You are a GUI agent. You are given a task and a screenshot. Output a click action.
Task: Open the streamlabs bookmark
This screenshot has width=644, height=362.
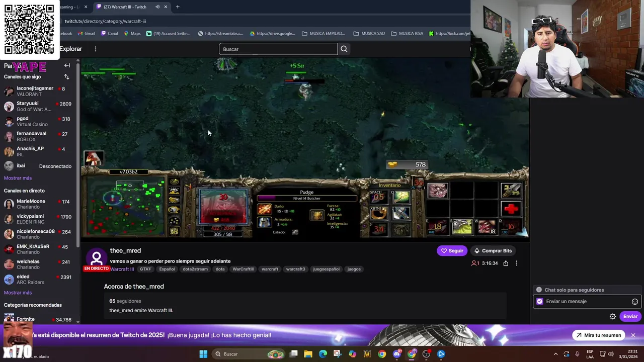220,34
